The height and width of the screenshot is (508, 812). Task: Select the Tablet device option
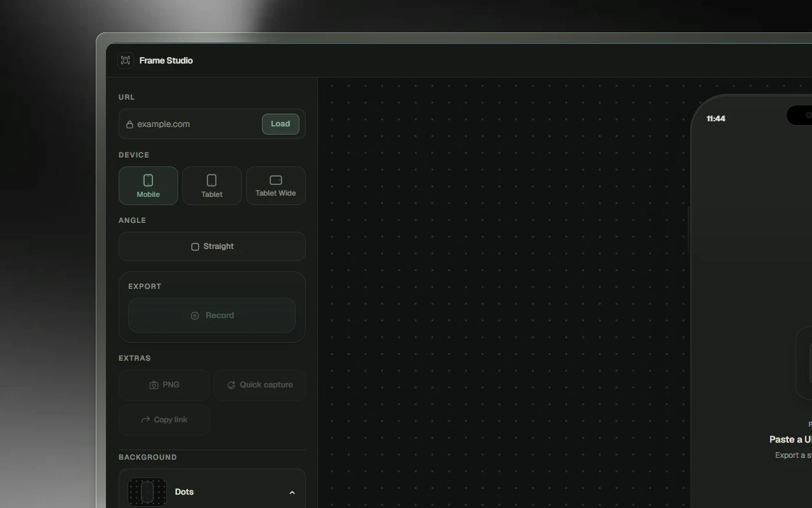212,185
